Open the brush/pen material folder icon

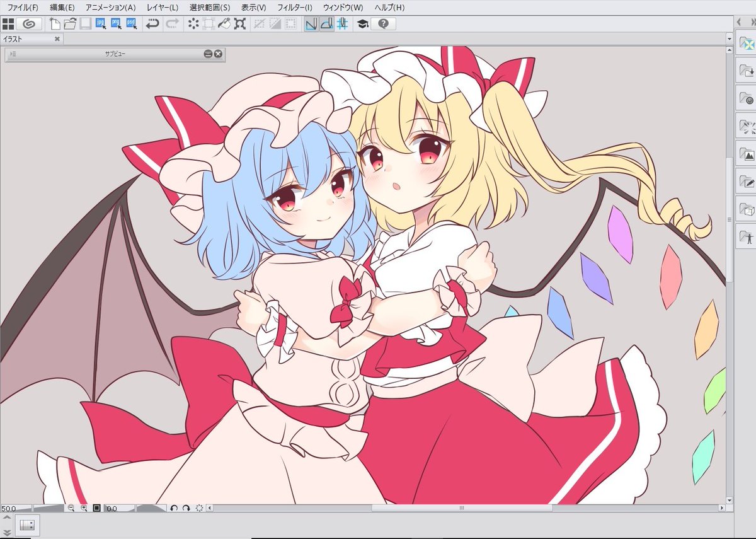[x=747, y=181]
